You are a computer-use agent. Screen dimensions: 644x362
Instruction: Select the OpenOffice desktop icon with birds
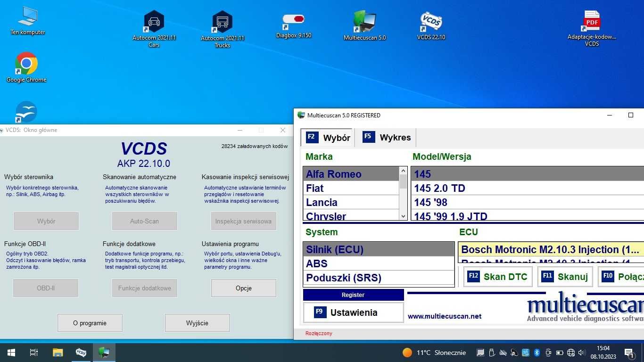coord(26,112)
